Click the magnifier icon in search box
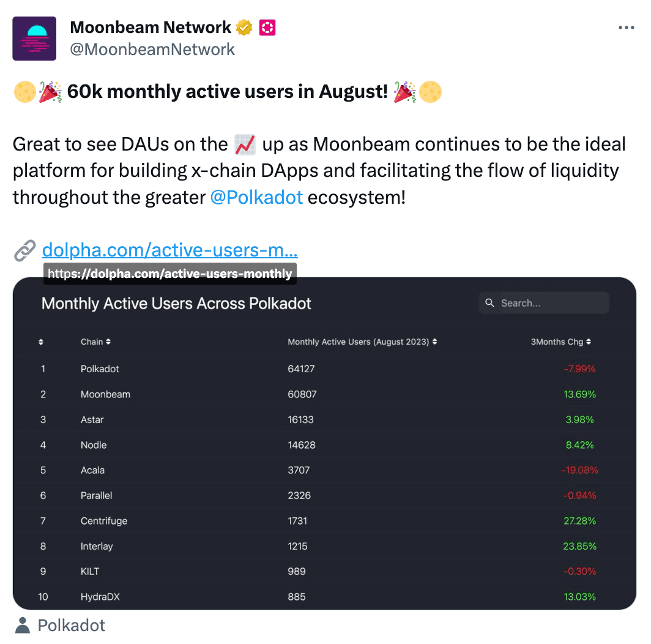Image resolution: width=651 pixels, height=644 pixels. coord(490,303)
